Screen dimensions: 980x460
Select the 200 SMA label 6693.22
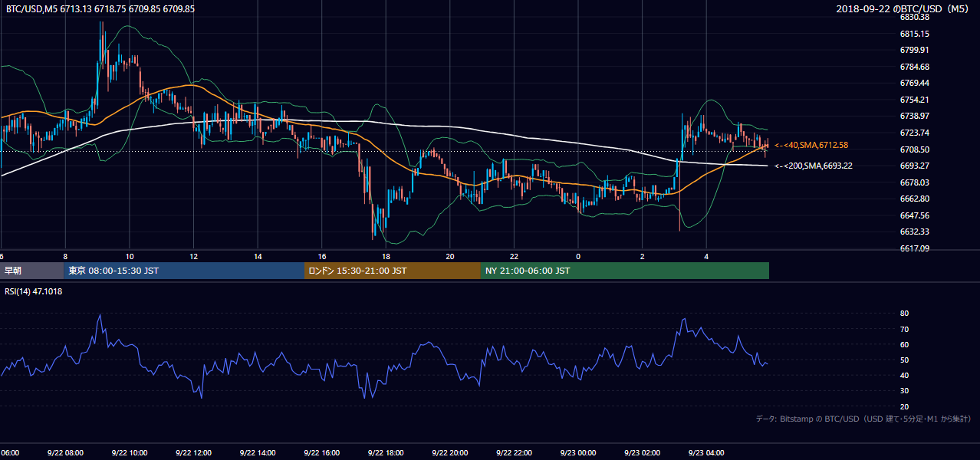pos(814,166)
